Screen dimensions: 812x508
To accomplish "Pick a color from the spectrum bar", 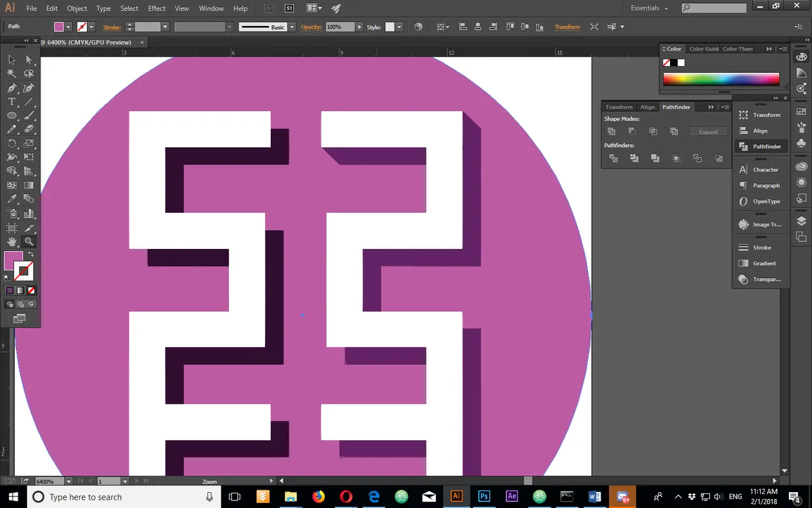I will (x=721, y=79).
